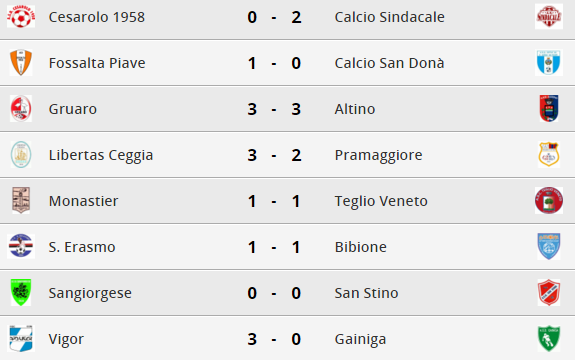Screen dimensions: 575x360
Task: Click the Pramaggiore yellow shield logo
Action: pos(549,155)
